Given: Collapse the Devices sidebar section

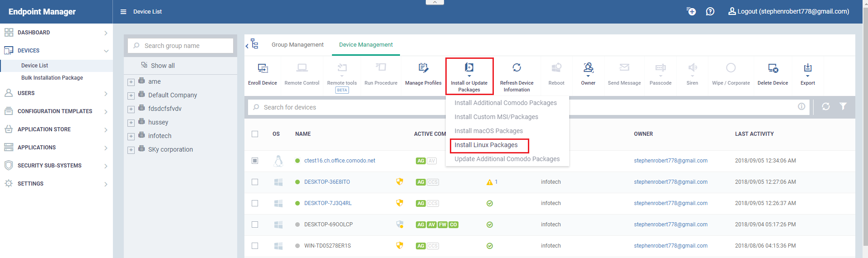Looking at the screenshot, I should (x=106, y=51).
